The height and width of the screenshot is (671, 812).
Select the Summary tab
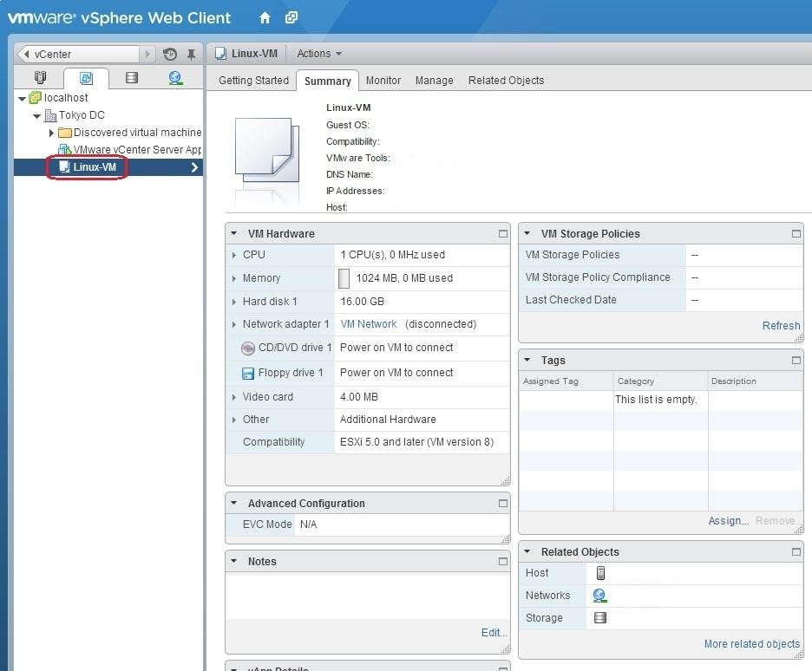point(327,81)
